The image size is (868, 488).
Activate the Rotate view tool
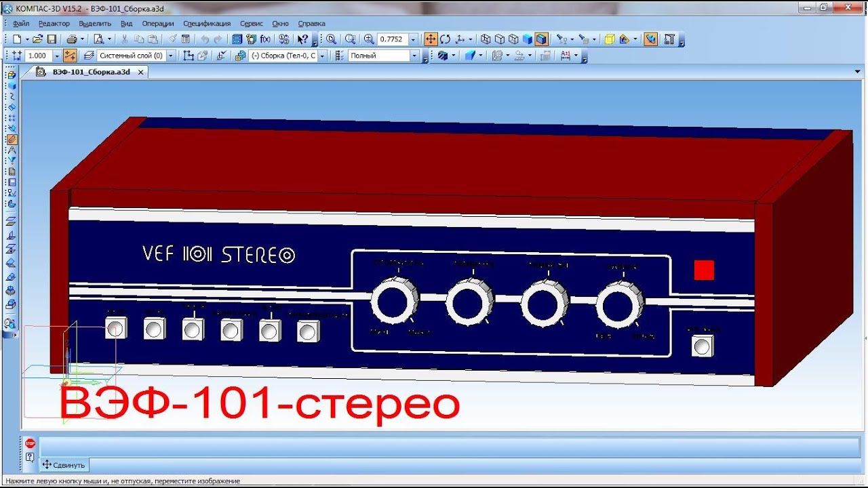445,39
